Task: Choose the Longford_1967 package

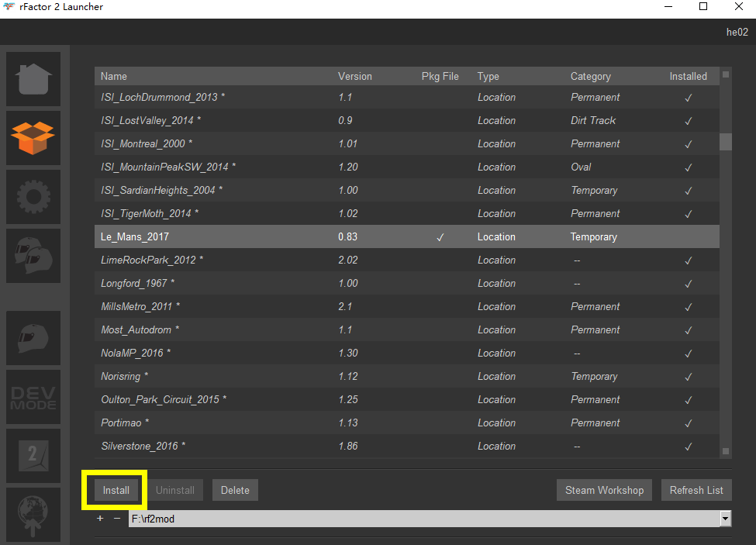Action: pyautogui.click(x=407, y=283)
